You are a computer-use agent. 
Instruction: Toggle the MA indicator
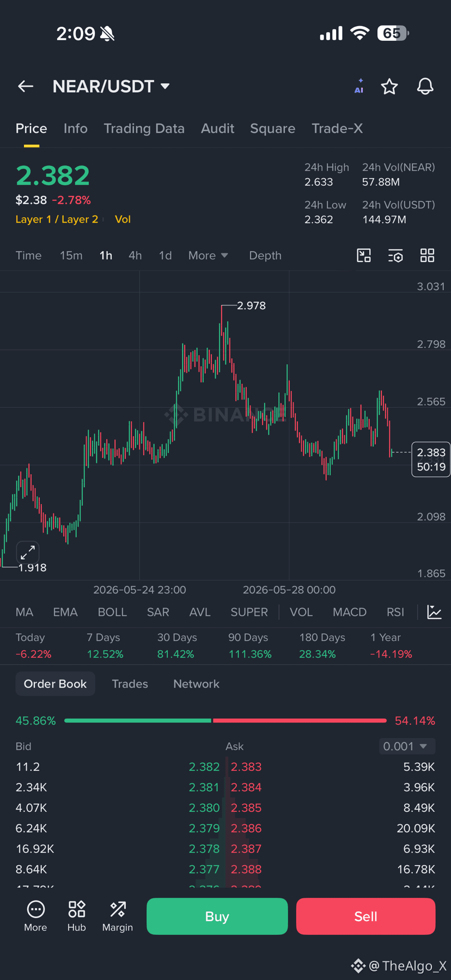pos(25,612)
